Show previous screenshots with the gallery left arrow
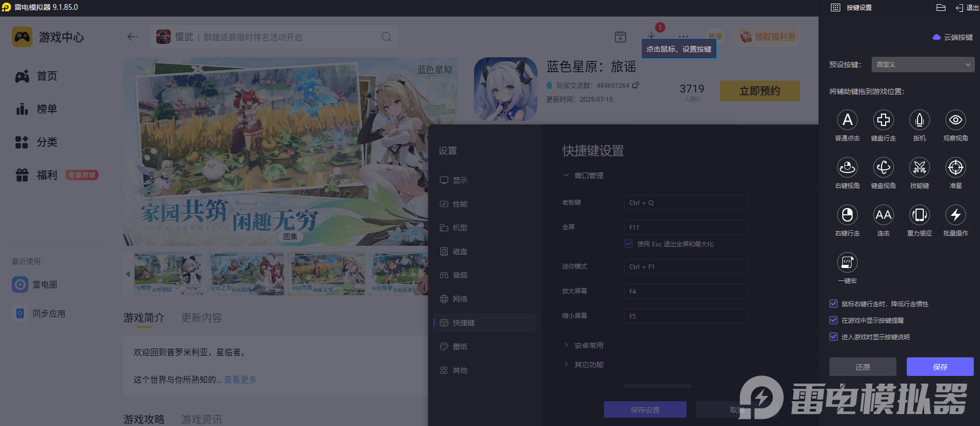 128,274
